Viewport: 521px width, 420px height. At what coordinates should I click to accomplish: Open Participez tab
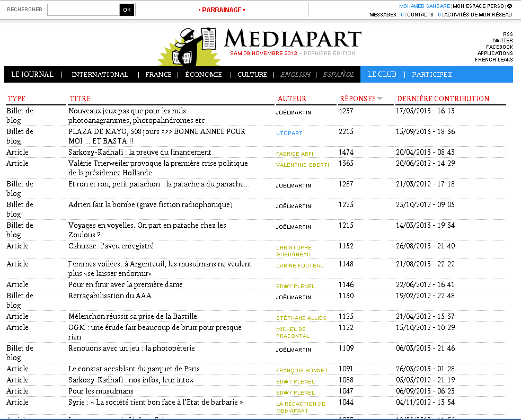(x=431, y=74)
